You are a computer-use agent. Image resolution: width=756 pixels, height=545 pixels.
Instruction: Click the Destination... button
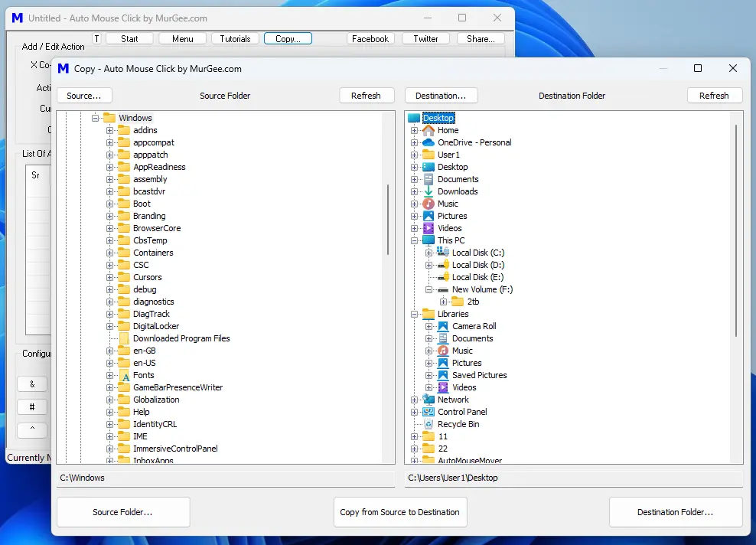[442, 96]
